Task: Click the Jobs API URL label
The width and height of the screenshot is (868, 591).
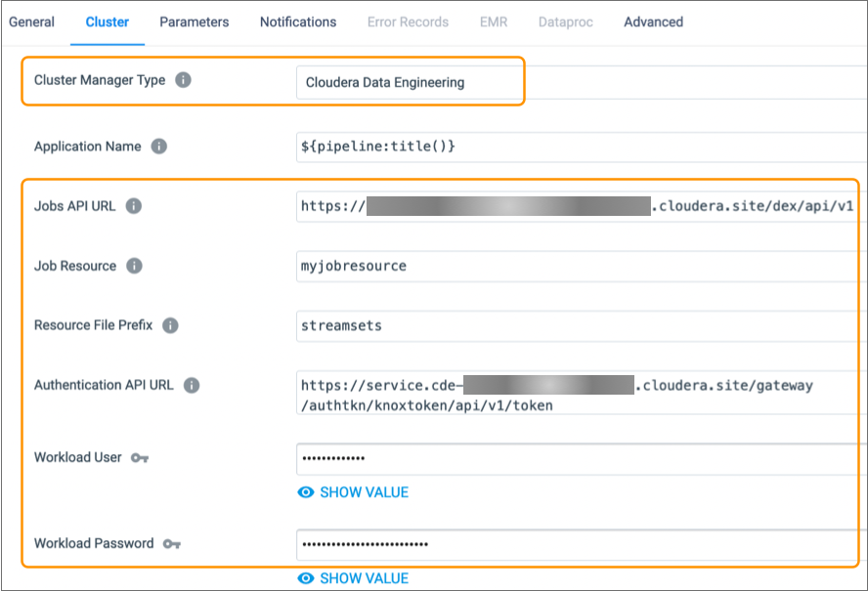Action: tap(74, 206)
